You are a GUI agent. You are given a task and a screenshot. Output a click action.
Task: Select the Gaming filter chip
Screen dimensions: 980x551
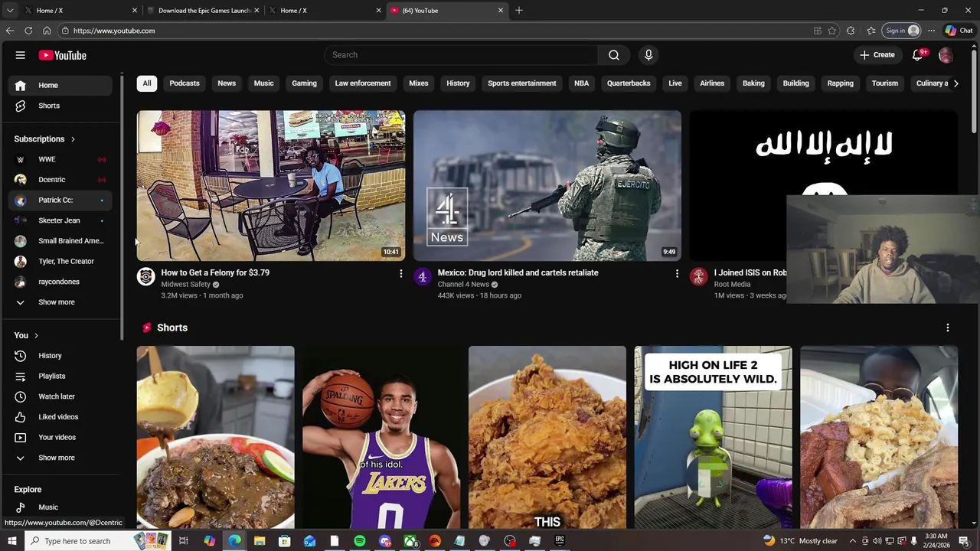(x=304, y=83)
